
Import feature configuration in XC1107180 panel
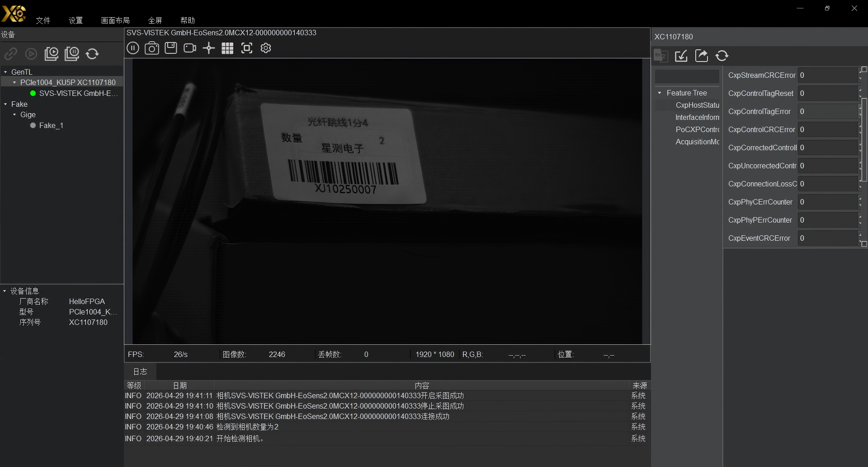tap(681, 56)
